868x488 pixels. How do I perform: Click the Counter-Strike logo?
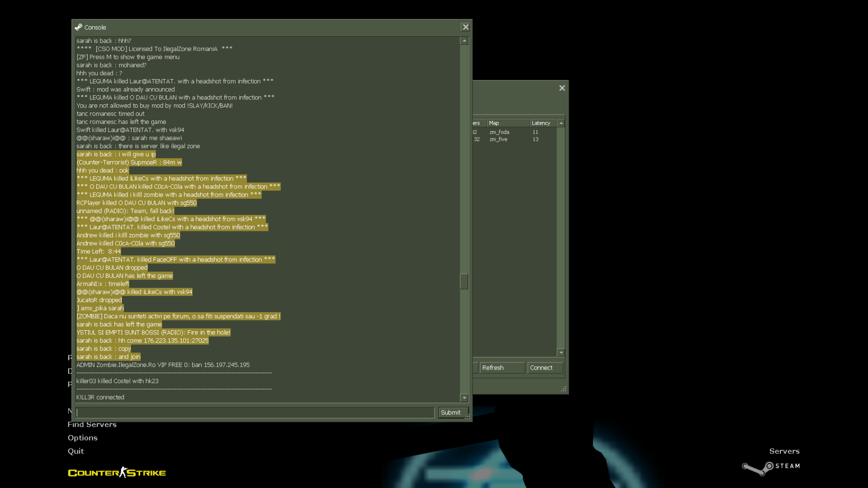tap(117, 473)
